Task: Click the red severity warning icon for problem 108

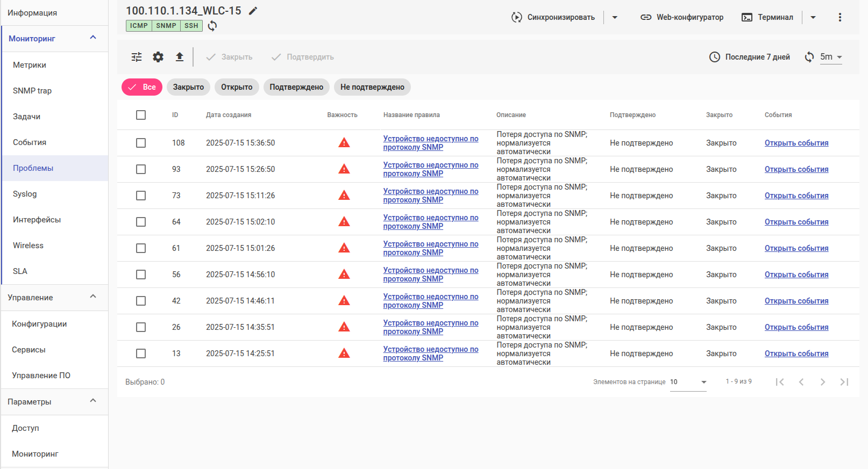Action: tap(344, 143)
